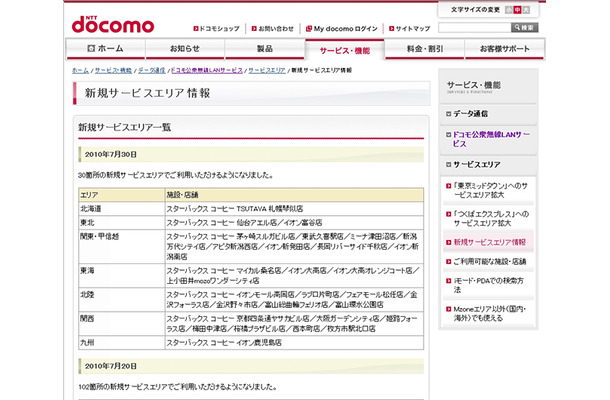
Task: Open My docomo ログイン link
Action: (x=342, y=28)
